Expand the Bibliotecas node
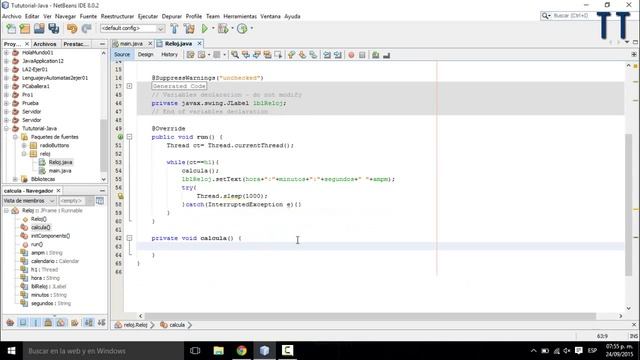 15,179
